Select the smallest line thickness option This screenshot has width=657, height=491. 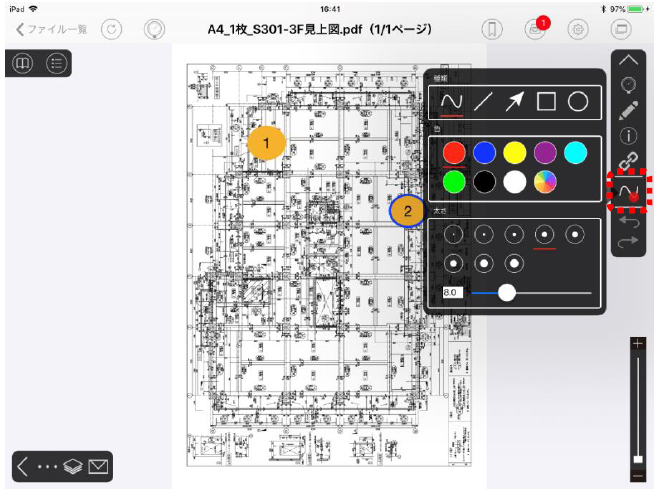pos(453,234)
